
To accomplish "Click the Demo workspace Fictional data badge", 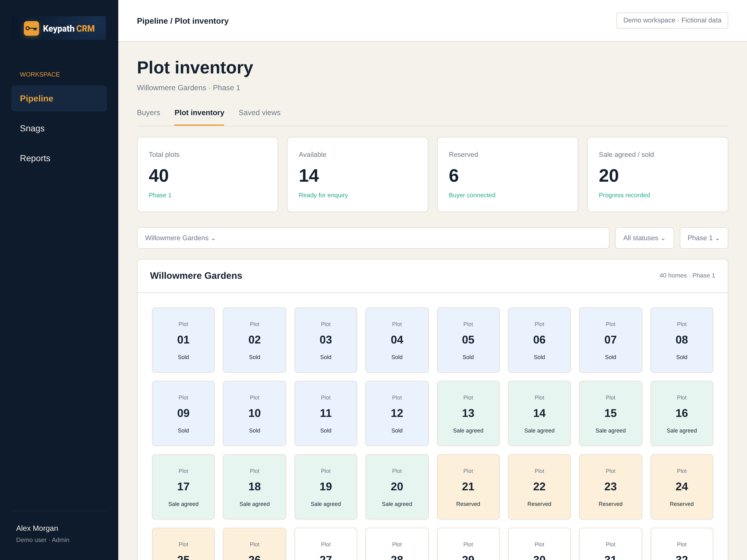I will pos(672,20).
